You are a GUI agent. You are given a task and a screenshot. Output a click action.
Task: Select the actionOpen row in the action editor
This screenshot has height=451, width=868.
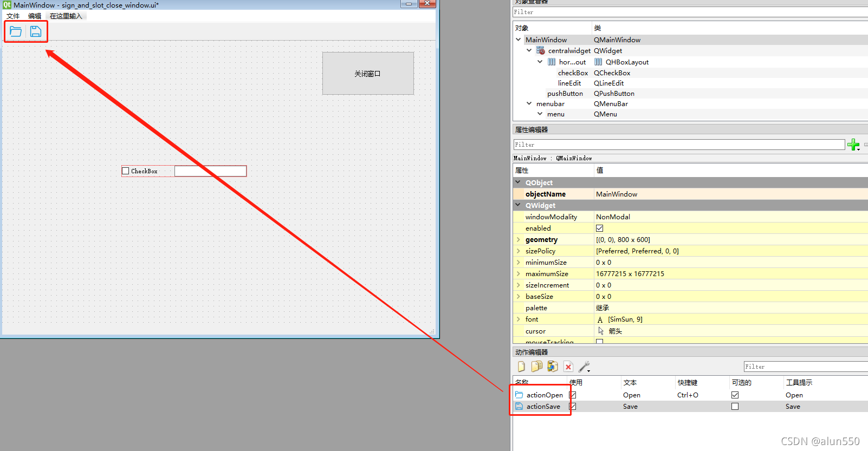(690, 395)
